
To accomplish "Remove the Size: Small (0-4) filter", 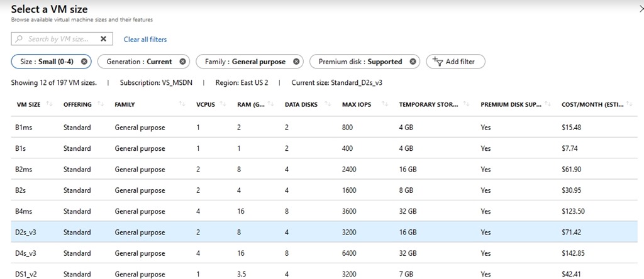I will [84, 62].
